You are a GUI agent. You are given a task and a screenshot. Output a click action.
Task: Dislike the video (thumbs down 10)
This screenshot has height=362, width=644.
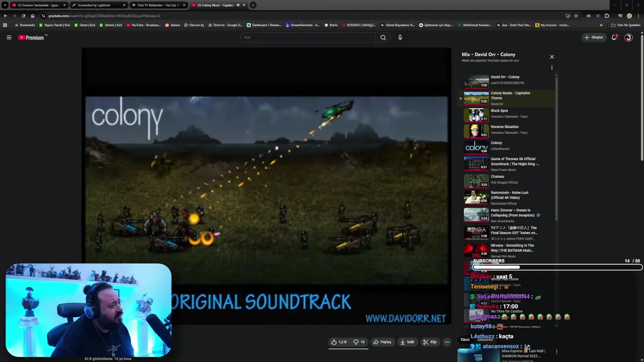click(359, 342)
